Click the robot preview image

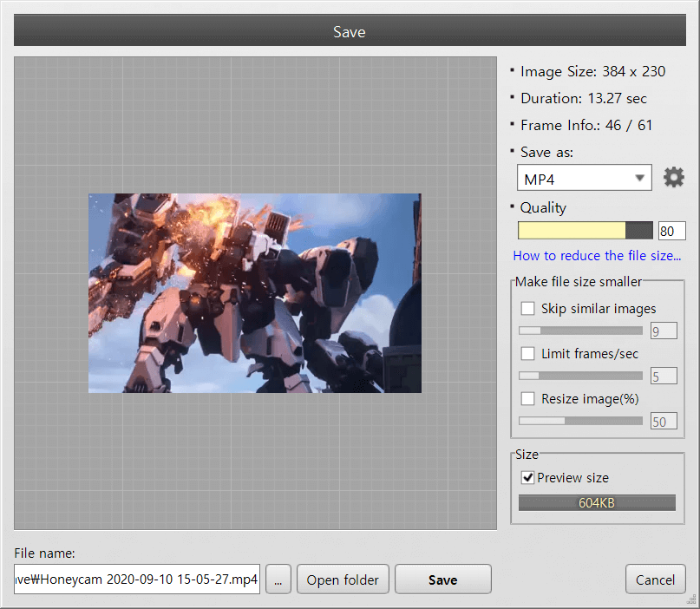[x=254, y=293]
